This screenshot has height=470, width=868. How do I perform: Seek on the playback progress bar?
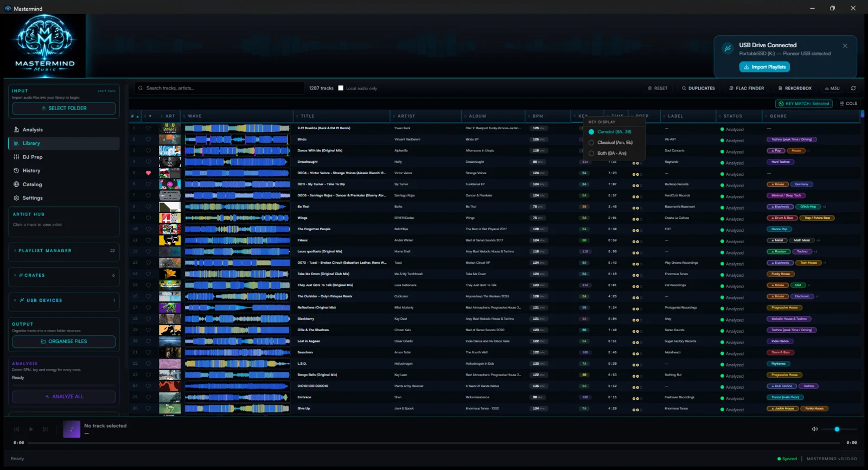435,443
